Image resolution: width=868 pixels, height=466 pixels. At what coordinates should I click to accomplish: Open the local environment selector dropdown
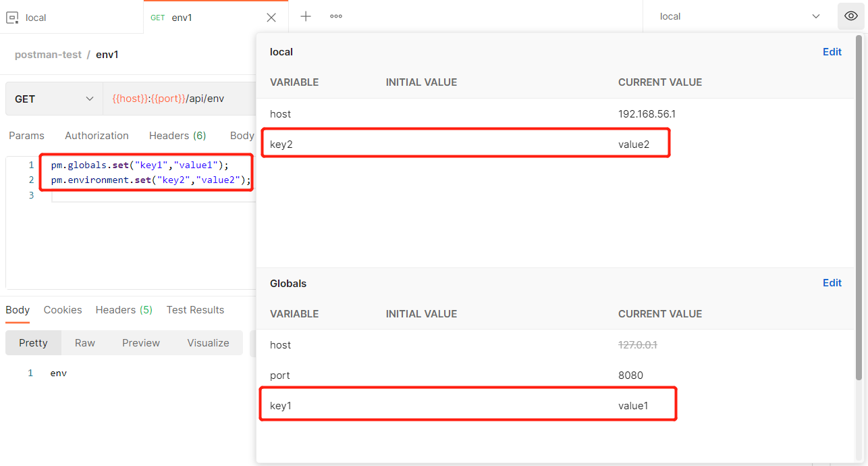(740, 16)
